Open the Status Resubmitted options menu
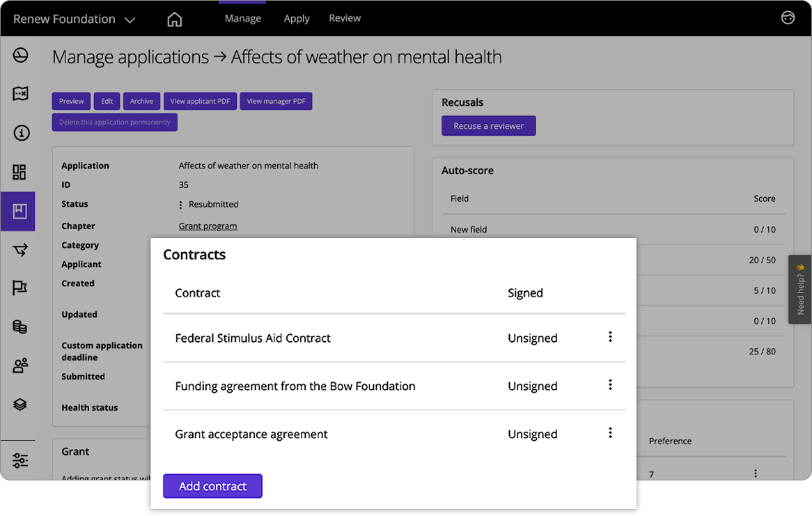 tap(181, 205)
